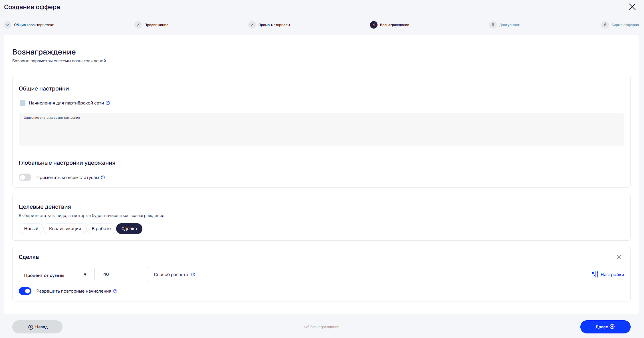Image resolution: width=644 pixels, height=338 pixels.
Task: Close the offer creation wizard
Action: [632, 7]
